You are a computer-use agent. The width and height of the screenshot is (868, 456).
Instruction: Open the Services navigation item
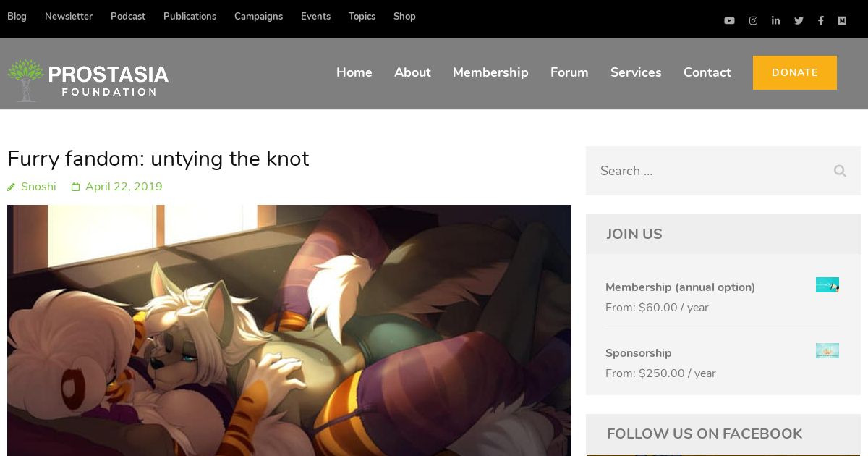tap(636, 72)
